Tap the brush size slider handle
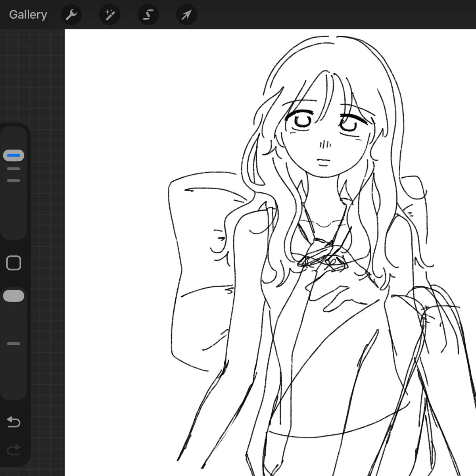This screenshot has height=476, width=476. pyautogui.click(x=13, y=155)
